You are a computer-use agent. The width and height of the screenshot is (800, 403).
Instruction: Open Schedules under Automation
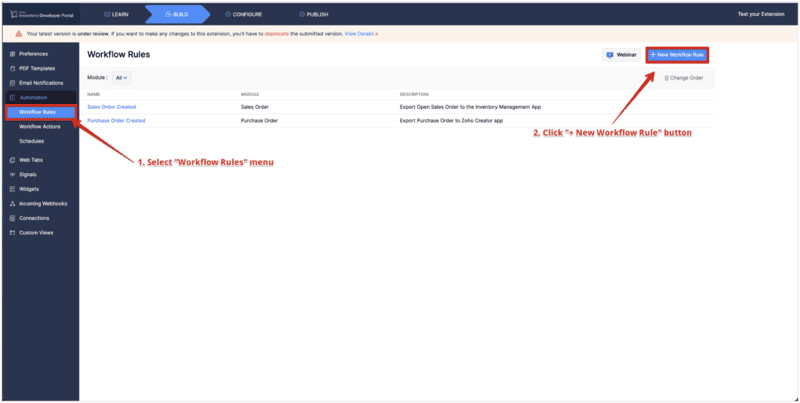click(32, 141)
